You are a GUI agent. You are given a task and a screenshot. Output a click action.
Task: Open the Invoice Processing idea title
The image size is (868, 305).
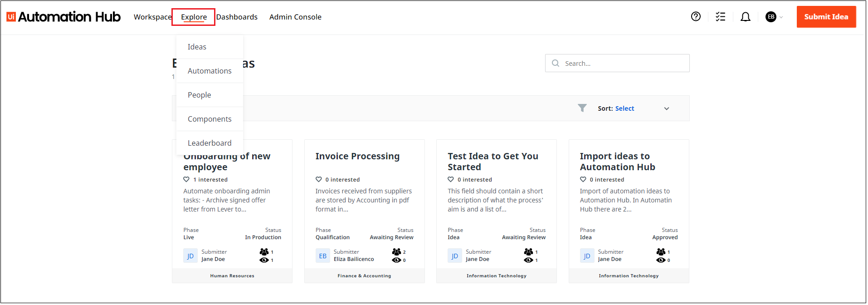[x=357, y=156]
